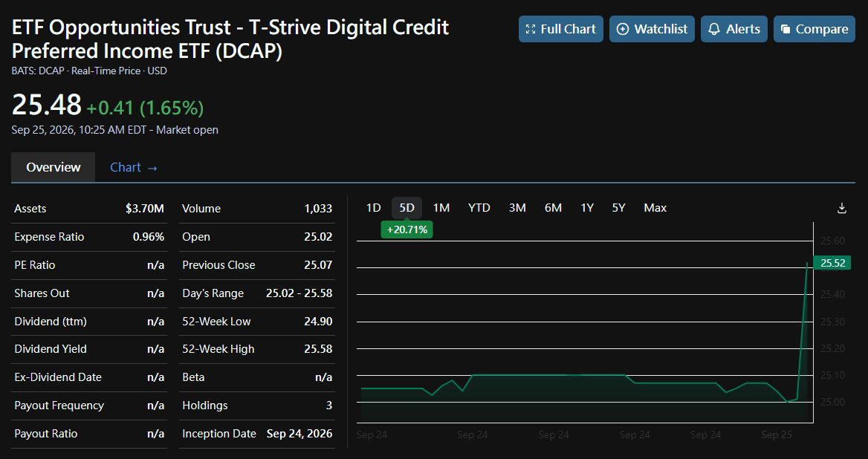Image resolution: width=868 pixels, height=459 pixels.
Task: Click the Volume value 1,033
Action: pos(318,209)
